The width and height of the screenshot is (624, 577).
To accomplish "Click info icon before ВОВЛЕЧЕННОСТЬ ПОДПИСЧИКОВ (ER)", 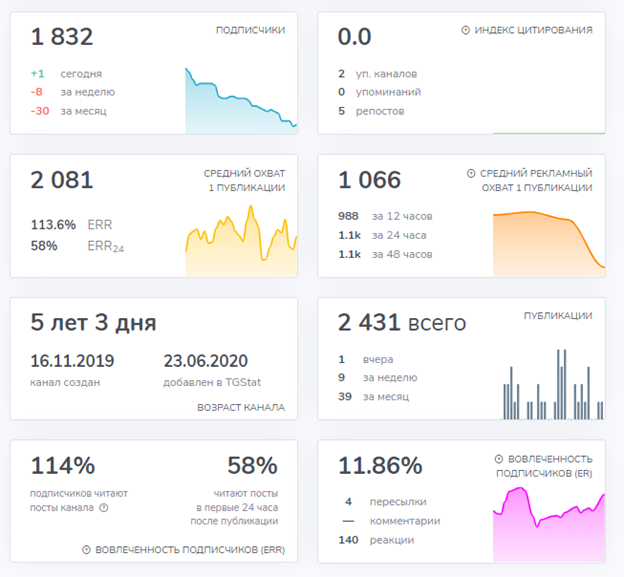I will [499, 459].
